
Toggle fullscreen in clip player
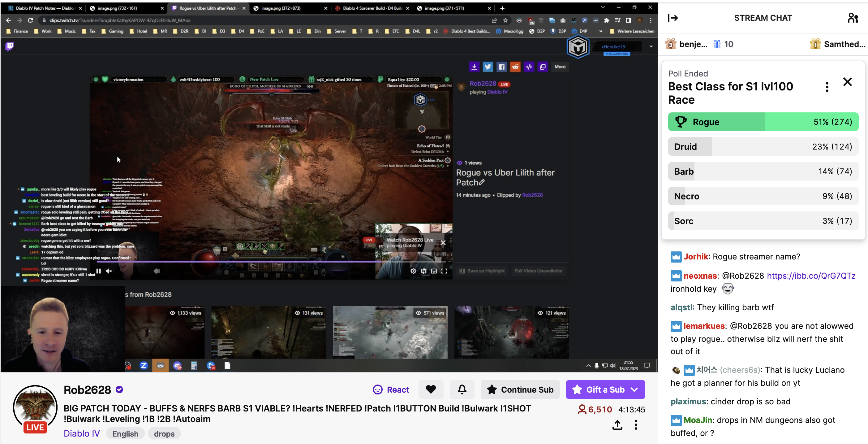(x=444, y=271)
